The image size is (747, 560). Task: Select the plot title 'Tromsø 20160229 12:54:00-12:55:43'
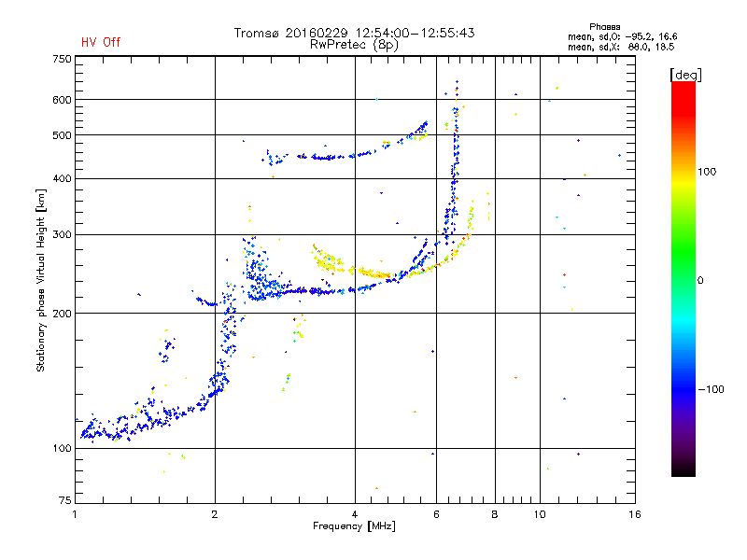(x=354, y=33)
